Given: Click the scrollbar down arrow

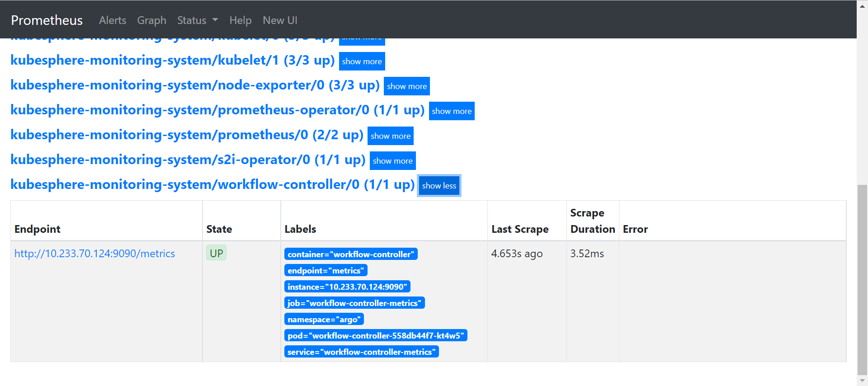Looking at the screenshot, I should [863, 381].
